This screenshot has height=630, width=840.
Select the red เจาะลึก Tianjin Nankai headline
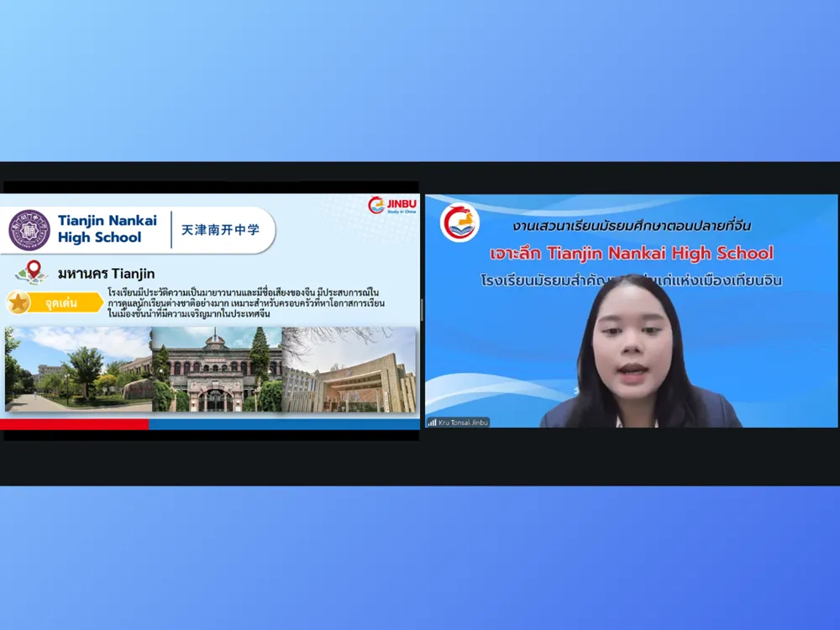632,253
